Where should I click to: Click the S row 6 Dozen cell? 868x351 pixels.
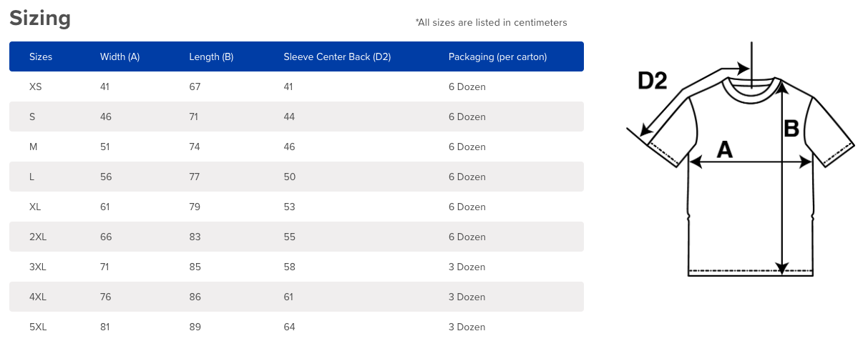tap(467, 117)
